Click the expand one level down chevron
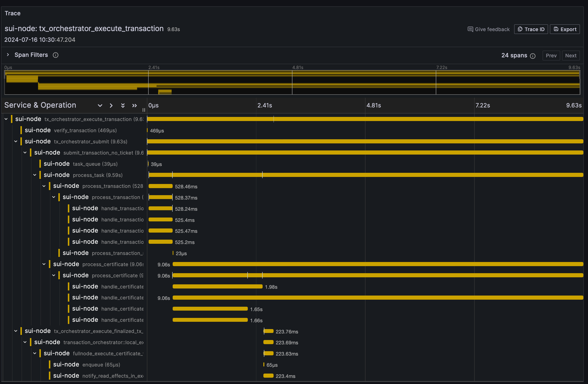This screenshot has height=384, width=588. click(100, 105)
